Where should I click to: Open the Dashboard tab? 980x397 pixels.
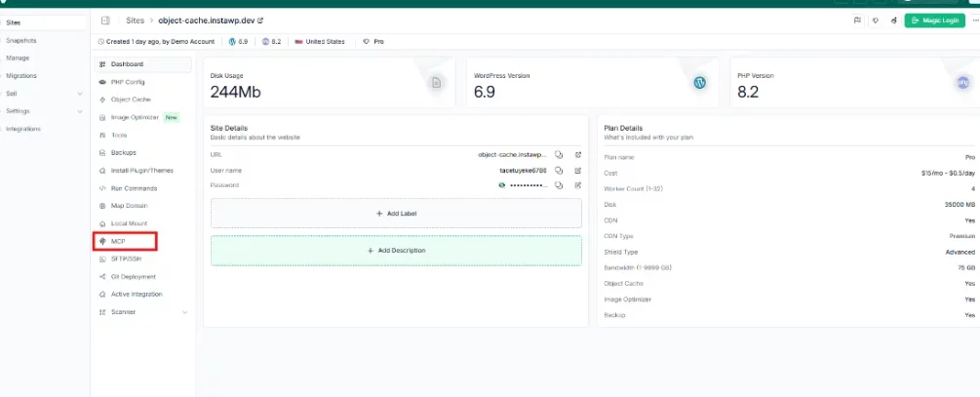coord(143,64)
